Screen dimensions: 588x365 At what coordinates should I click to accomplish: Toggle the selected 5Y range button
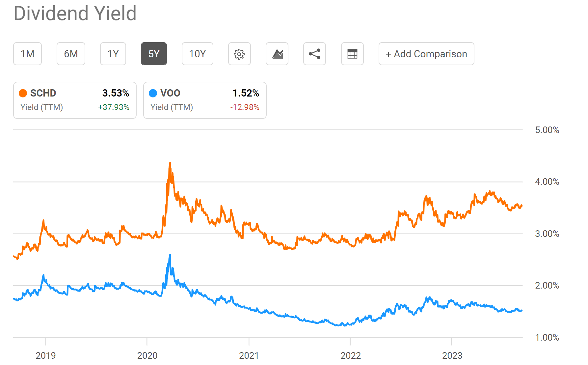[154, 54]
